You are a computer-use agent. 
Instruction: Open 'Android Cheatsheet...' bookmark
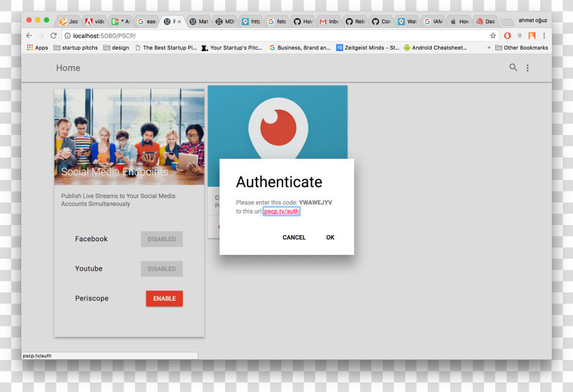pyautogui.click(x=435, y=48)
